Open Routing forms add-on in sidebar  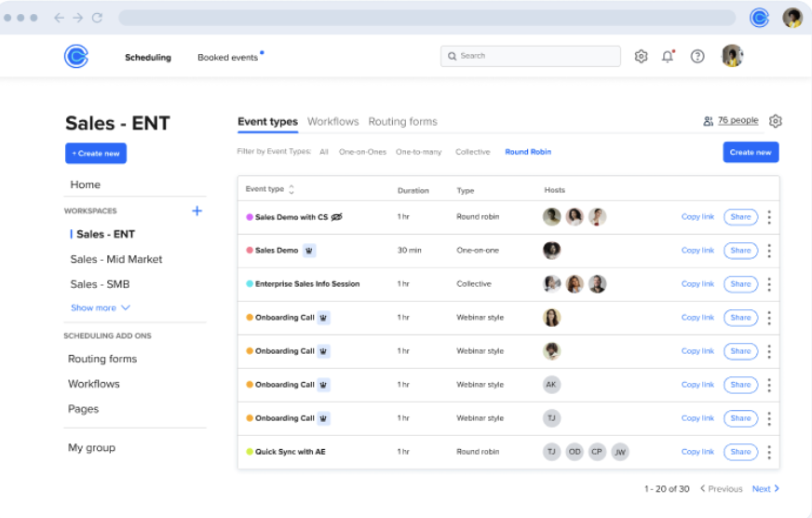tap(102, 359)
